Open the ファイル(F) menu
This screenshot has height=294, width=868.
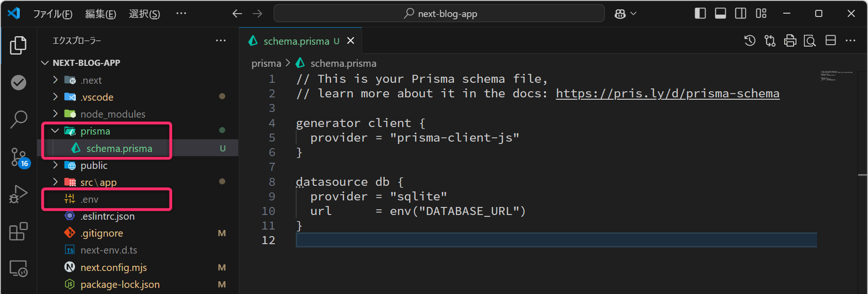tap(52, 14)
